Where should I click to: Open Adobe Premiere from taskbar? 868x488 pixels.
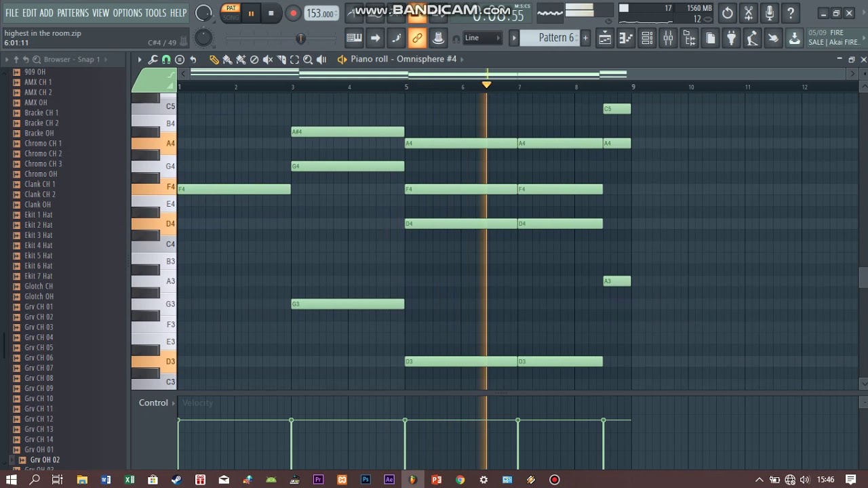[318, 480]
